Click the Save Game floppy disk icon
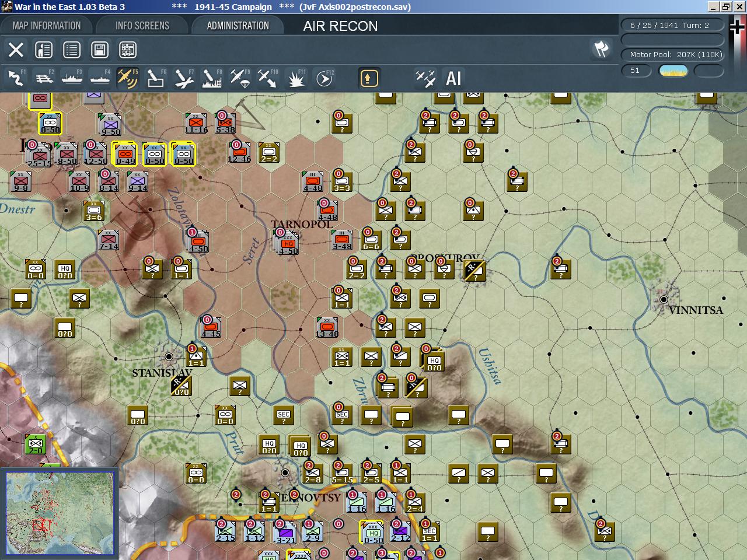 point(100,50)
